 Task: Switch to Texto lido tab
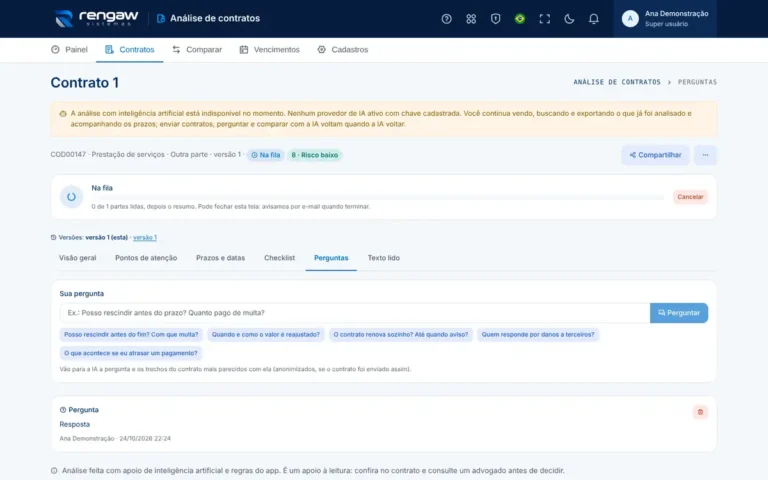point(384,258)
